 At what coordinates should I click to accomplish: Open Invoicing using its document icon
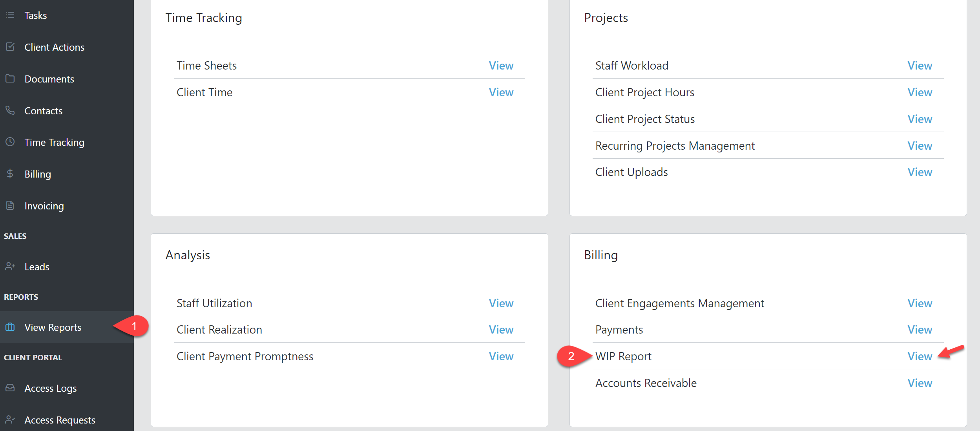click(10, 205)
